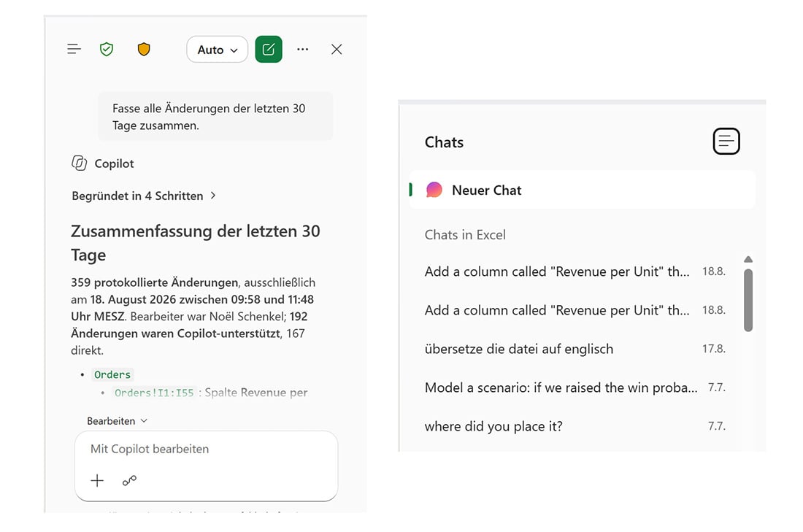Click the 17.8. date label

713,349
